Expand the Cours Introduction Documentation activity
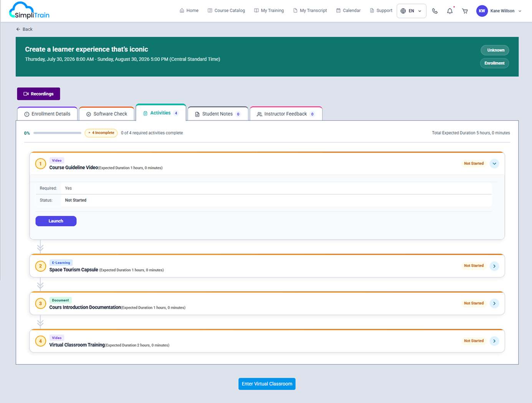The width and height of the screenshot is (532, 403). point(494,304)
